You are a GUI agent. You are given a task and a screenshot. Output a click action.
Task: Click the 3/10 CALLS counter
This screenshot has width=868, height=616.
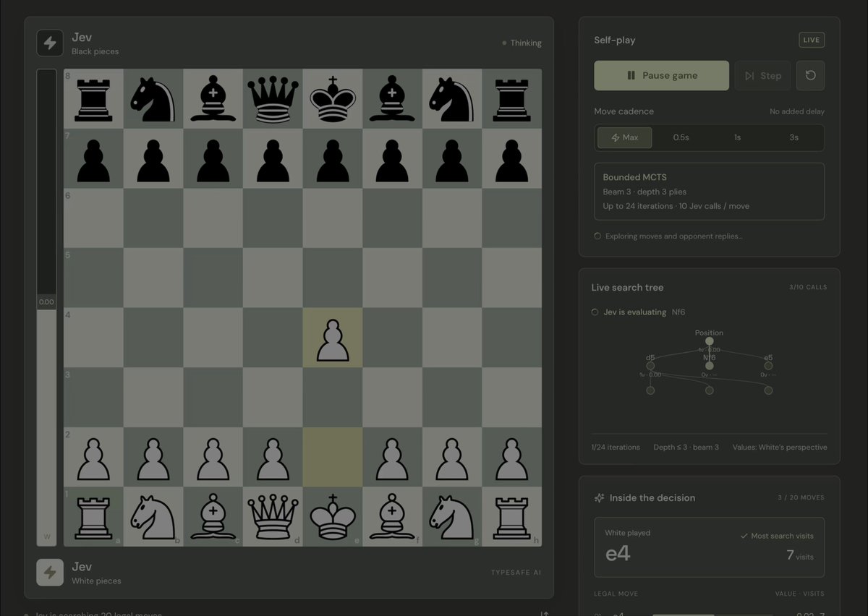(x=808, y=287)
